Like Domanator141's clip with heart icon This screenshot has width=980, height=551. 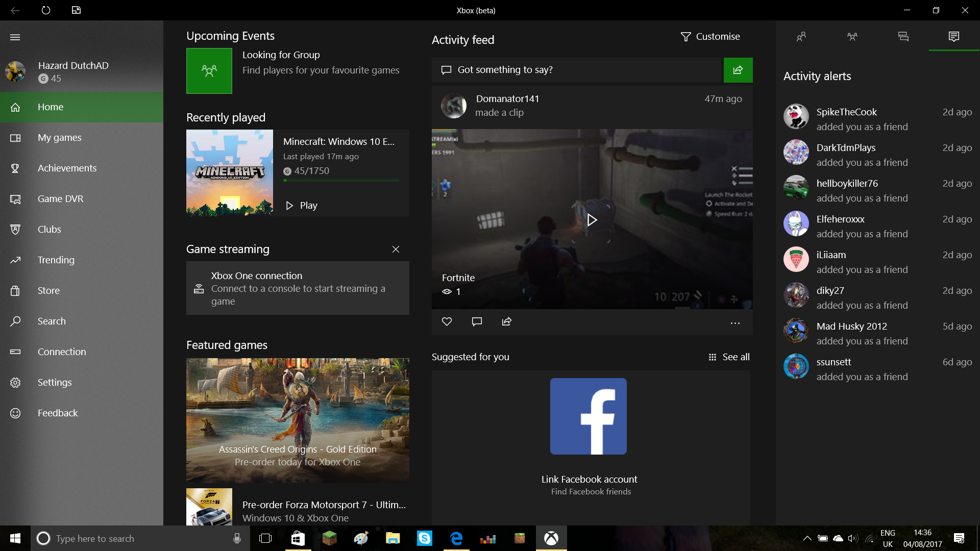[x=447, y=321]
